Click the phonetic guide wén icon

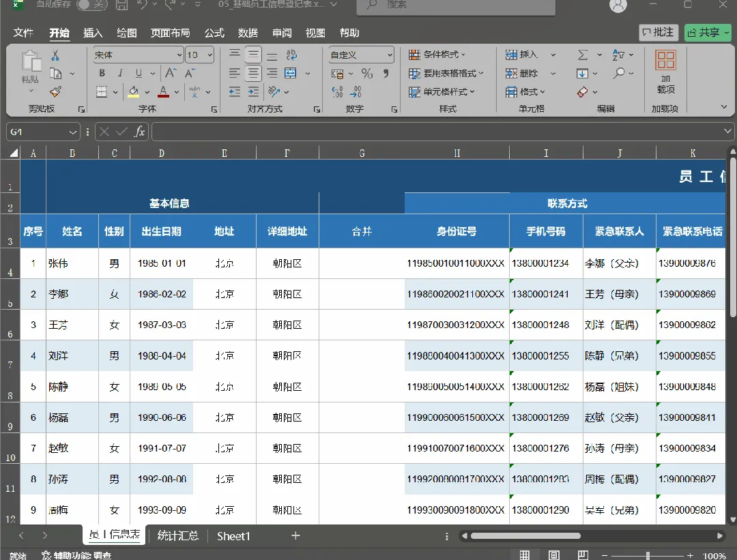click(194, 91)
